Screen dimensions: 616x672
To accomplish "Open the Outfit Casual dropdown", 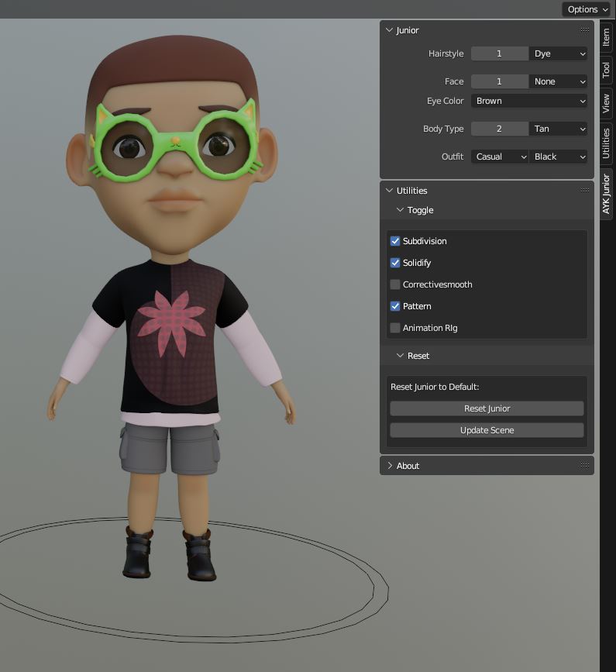I will [x=500, y=157].
